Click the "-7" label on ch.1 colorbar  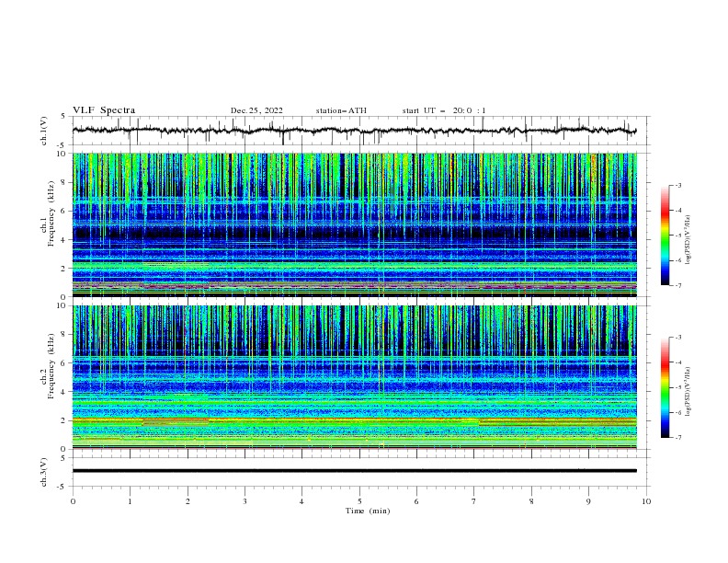(677, 286)
